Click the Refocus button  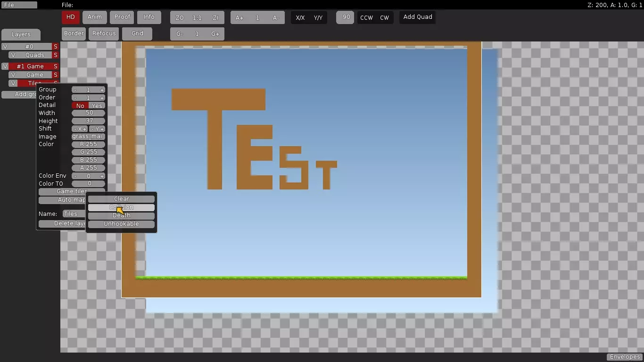point(104,34)
